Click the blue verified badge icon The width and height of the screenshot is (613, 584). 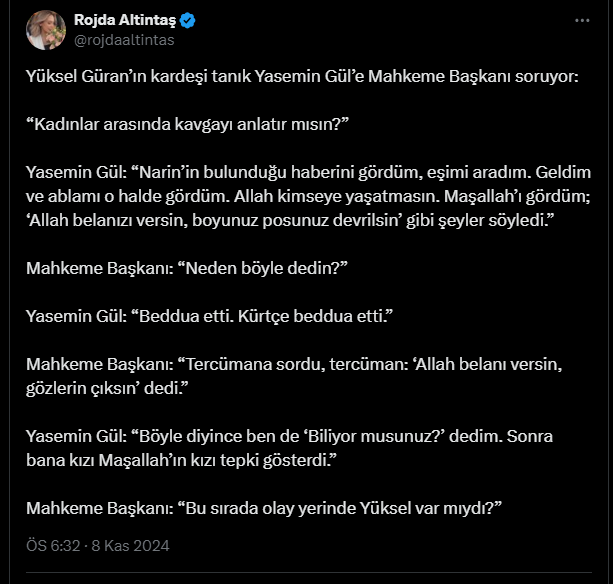pyautogui.click(x=188, y=20)
